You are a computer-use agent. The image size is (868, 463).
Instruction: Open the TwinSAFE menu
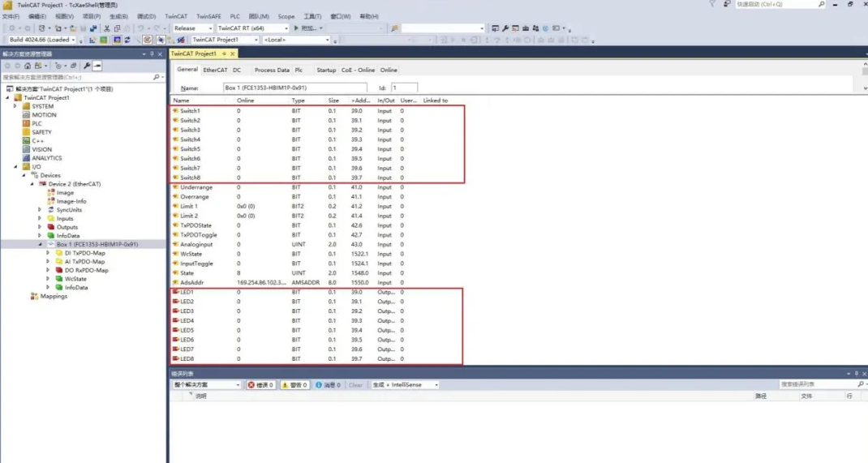208,16
